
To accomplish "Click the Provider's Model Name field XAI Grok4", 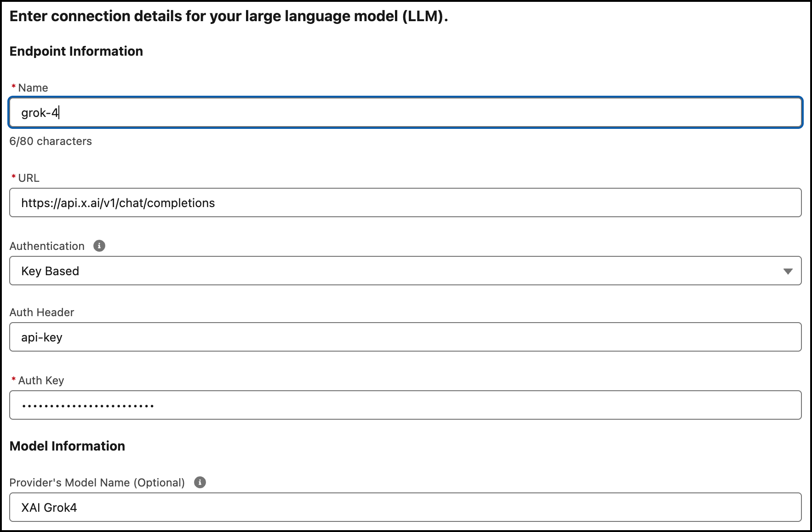I will point(406,507).
